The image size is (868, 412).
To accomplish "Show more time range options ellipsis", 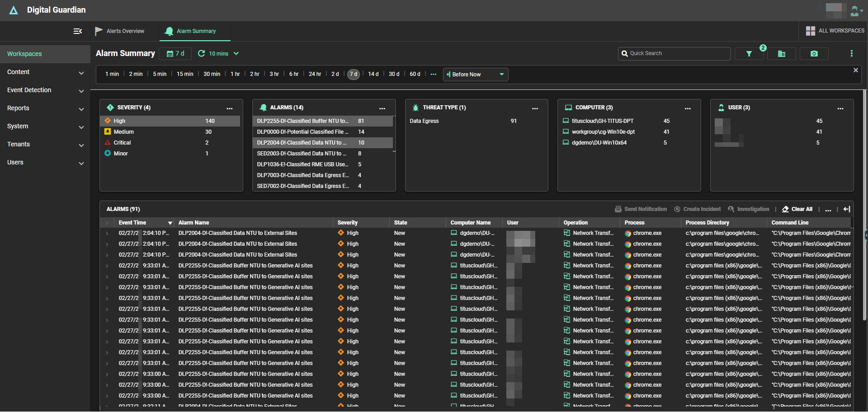I will pos(434,74).
